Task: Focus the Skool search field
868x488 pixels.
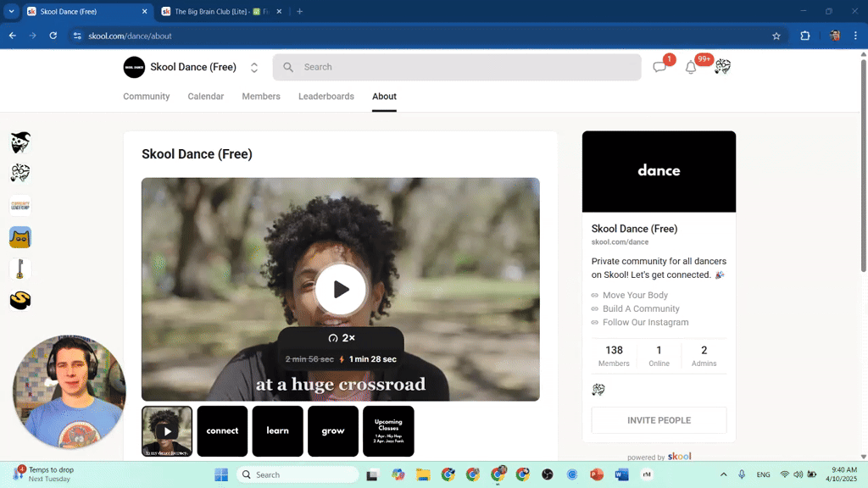Action: (x=457, y=67)
